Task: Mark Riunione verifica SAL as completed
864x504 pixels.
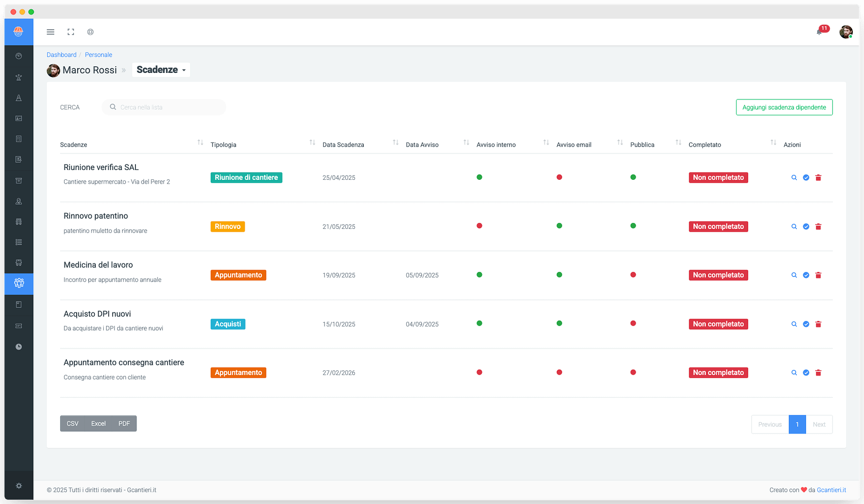Action: (806, 177)
